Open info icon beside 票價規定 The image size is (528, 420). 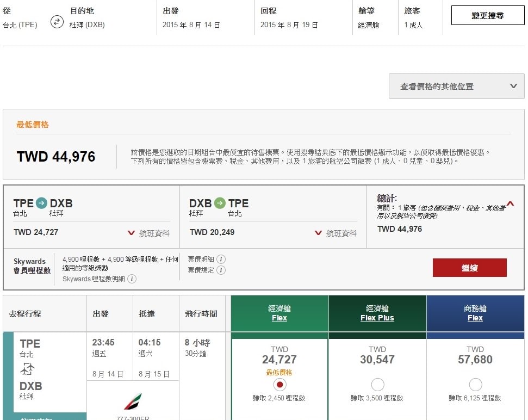pyautogui.click(x=221, y=270)
